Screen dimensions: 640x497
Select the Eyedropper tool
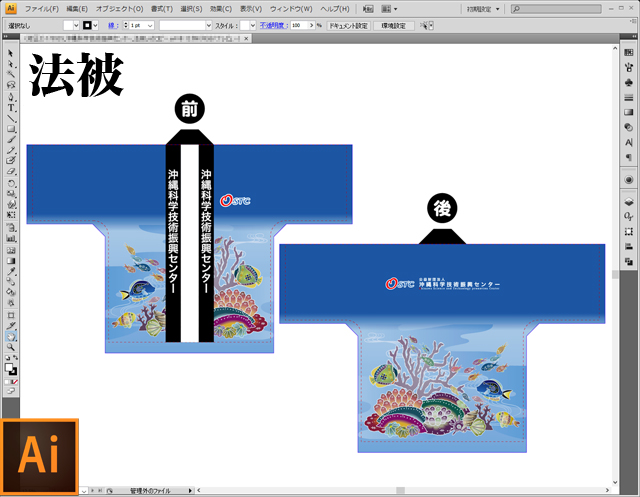pos(11,272)
